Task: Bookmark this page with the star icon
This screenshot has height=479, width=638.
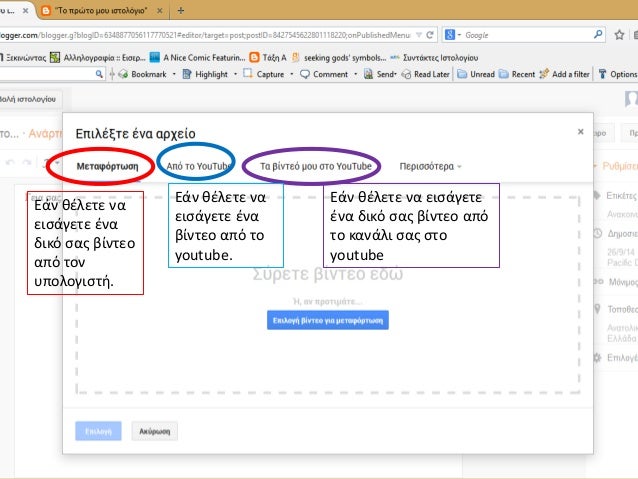Action: (619, 35)
